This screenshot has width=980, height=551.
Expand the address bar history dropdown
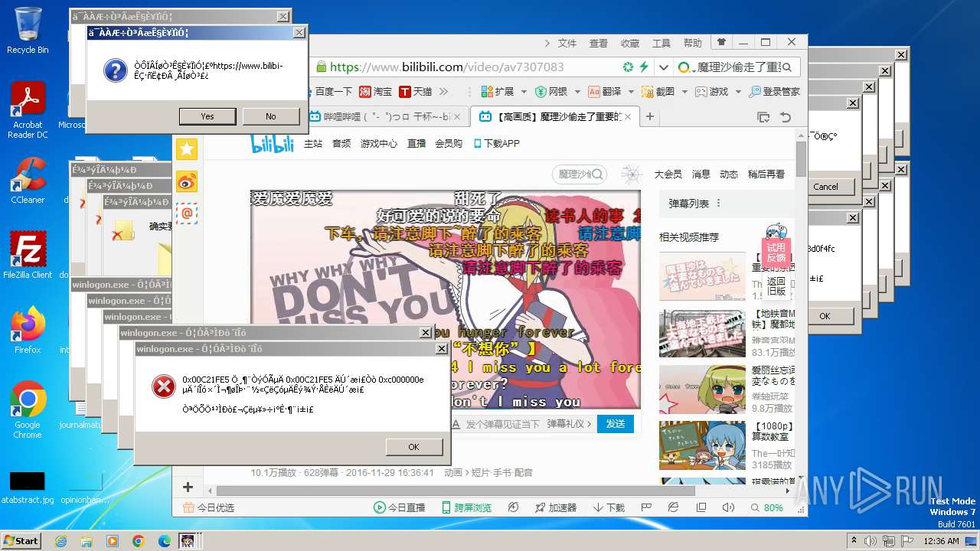tap(664, 67)
